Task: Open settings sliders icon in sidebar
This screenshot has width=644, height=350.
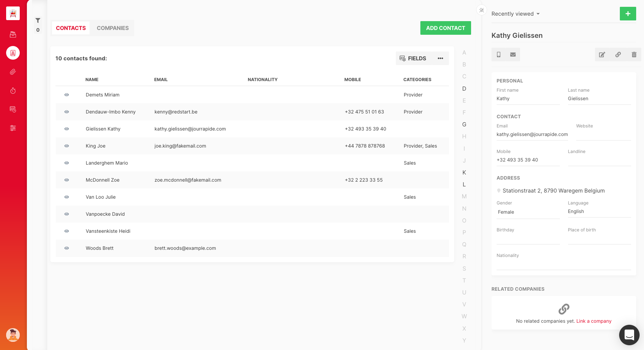Action: pos(13,128)
